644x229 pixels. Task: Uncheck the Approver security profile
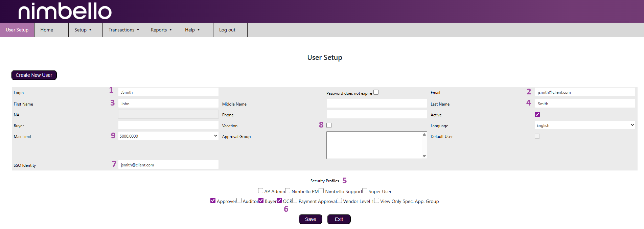tap(213, 201)
